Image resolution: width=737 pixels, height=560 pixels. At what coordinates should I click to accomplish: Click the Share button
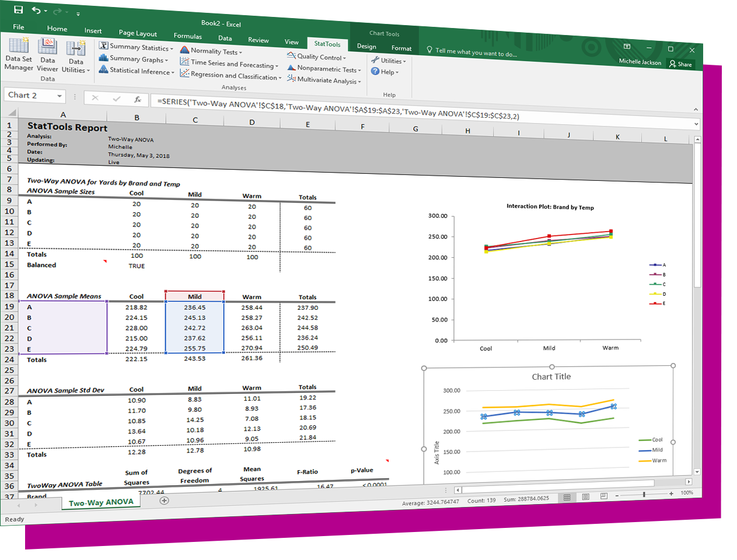pos(680,64)
